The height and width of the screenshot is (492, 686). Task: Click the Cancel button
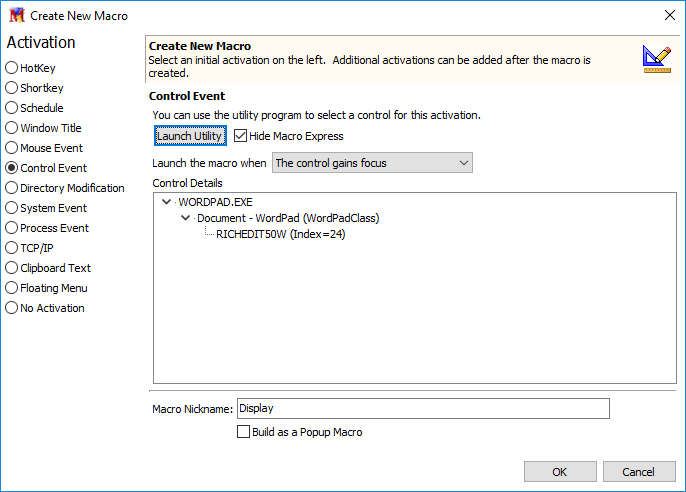click(639, 472)
